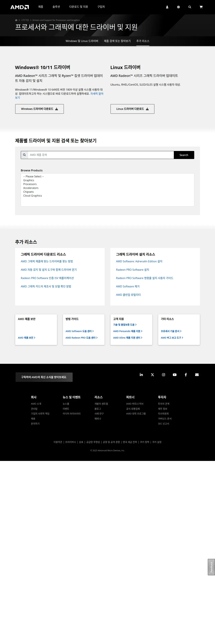The image size is (215, 644).
Task: Switch to Windows 및 Linux 드라이버 tab
Action: [82, 41]
